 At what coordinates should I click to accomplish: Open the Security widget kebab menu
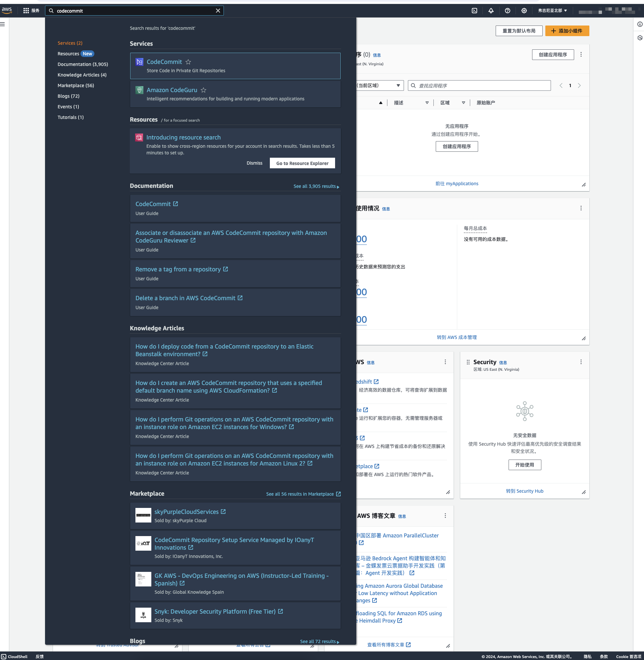pos(580,362)
